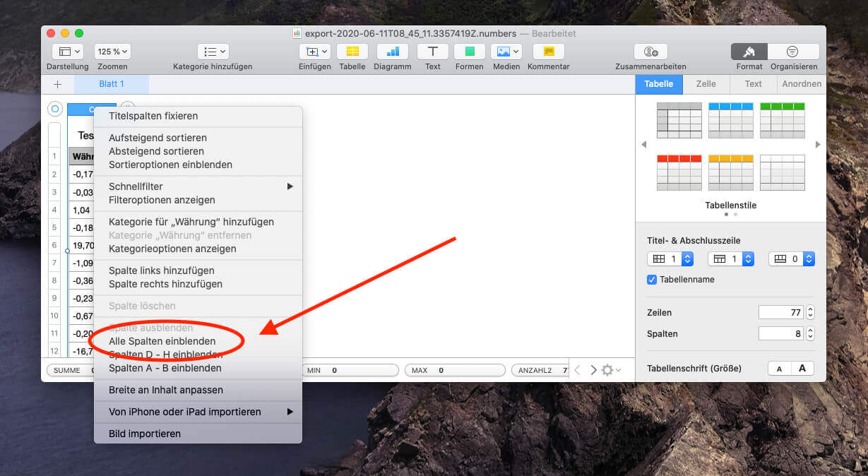868x476 pixels.
Task: Add a new sheet with plus button
Action: tap(57, 84)
